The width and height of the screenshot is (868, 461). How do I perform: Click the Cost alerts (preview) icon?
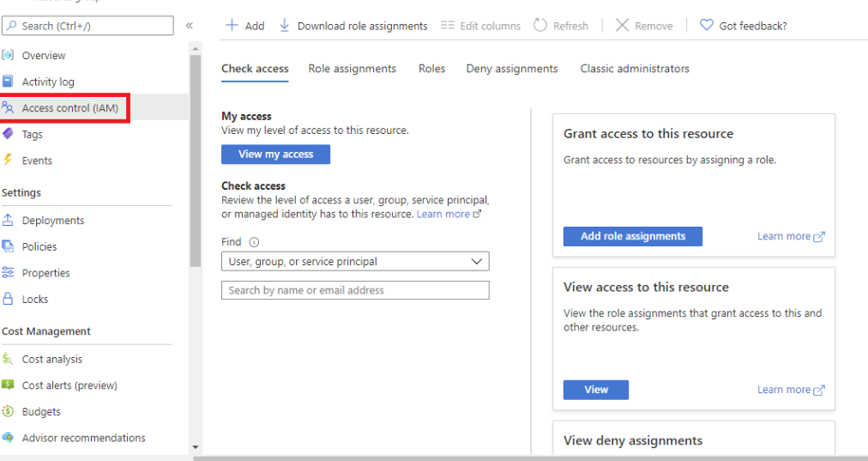coord(8,385)
